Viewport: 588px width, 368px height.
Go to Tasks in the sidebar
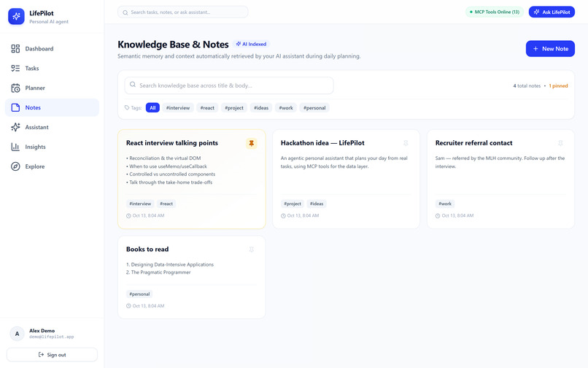(x=52, y=69)
